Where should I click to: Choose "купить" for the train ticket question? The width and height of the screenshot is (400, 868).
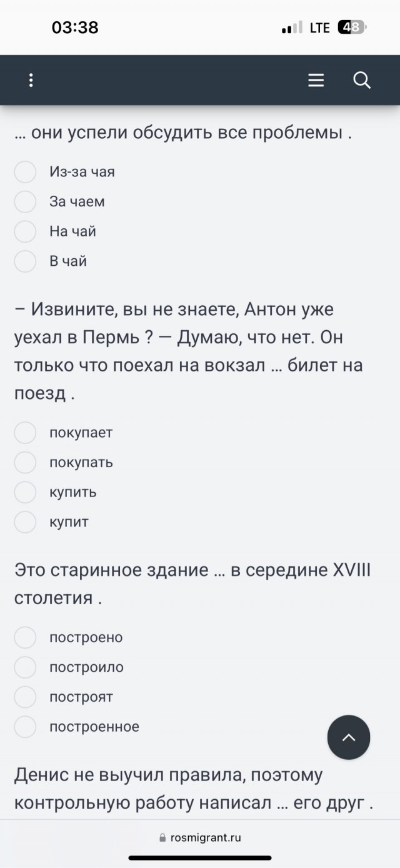point(25,492)
